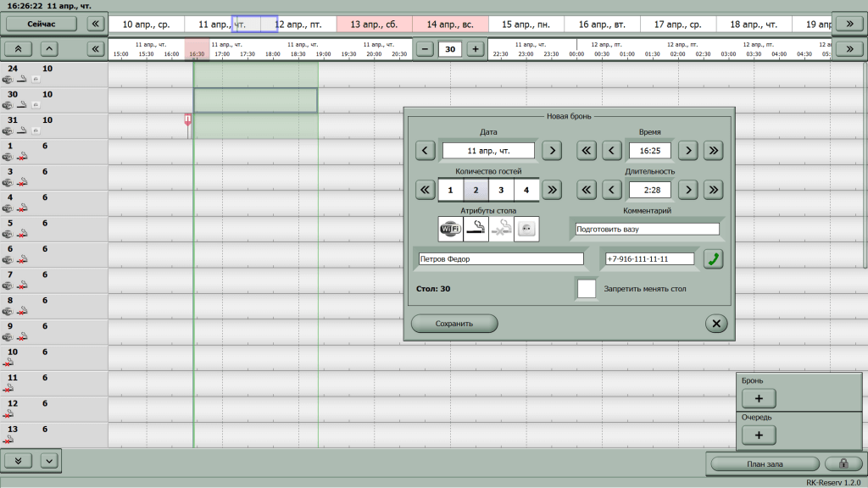Click the Сохранить button
Image resolution: width=868 pixels, height=488 pixels.
454,324
